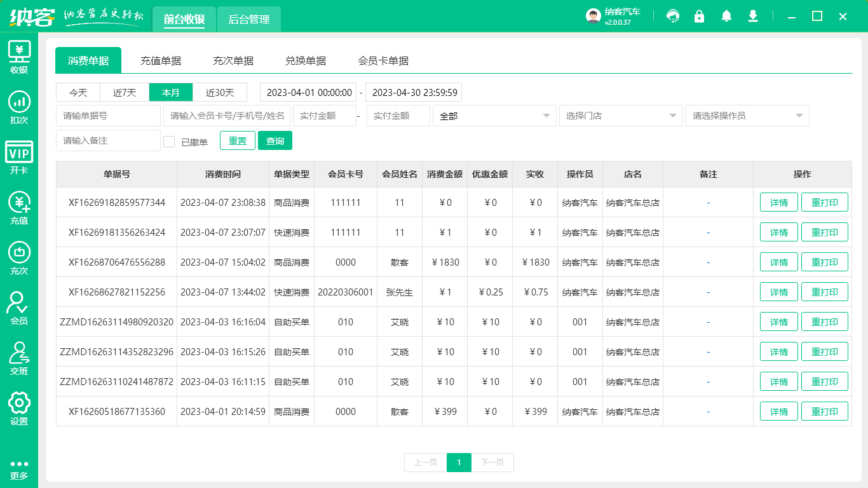Screen dimensions: 868x488
Task: Open the 扣次 sidebar icon
Action: click(19, 107)
